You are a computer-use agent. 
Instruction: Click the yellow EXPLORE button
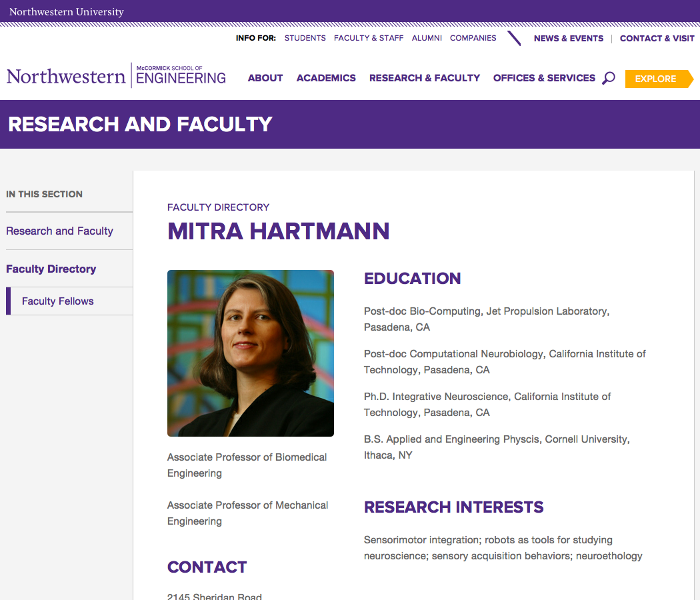[659, 79]
